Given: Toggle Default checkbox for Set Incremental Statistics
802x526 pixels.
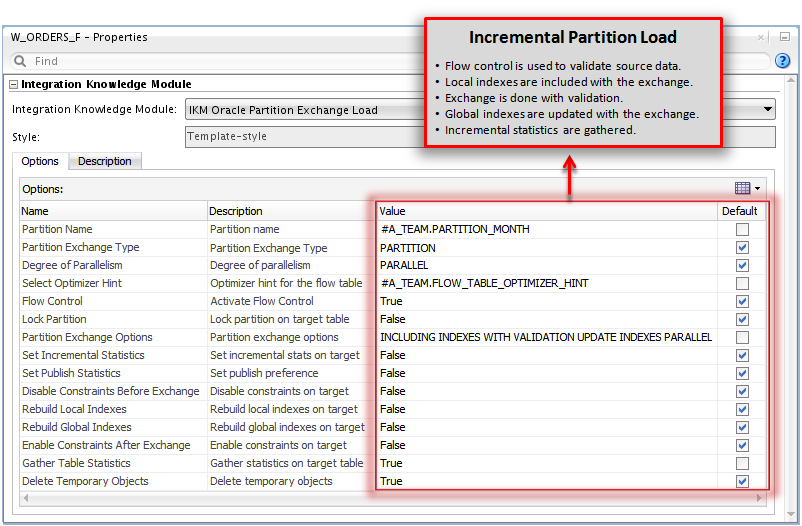Looking at the screenshot, I should point(742,355).
